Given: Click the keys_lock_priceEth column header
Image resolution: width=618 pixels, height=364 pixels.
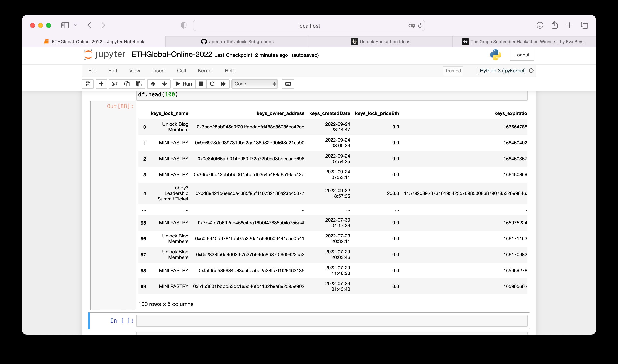Looking at the screenshot, I should [x=377, y=113].
